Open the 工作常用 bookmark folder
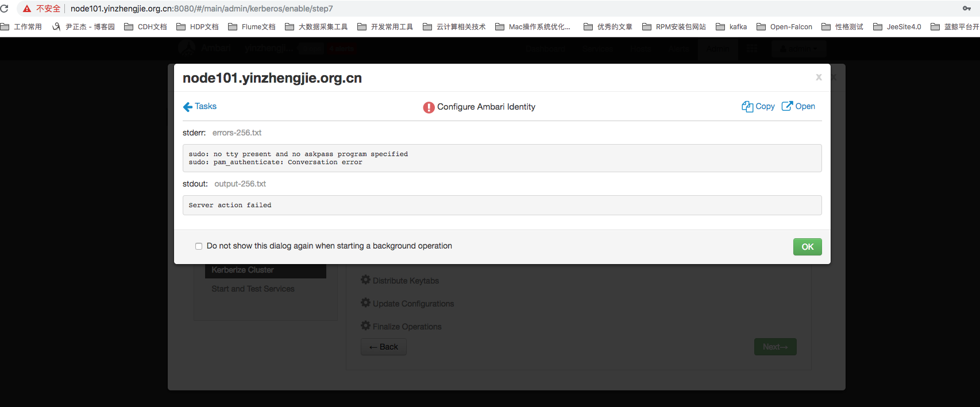 click(x=21, y=27)
